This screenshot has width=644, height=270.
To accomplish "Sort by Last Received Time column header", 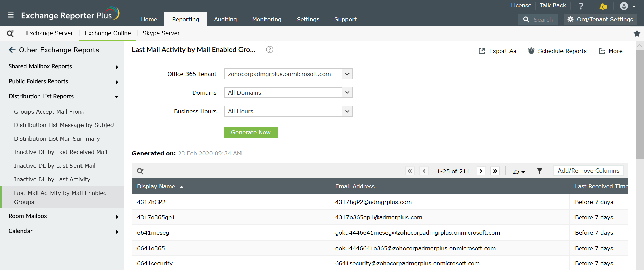I will (x=601, y=186).
